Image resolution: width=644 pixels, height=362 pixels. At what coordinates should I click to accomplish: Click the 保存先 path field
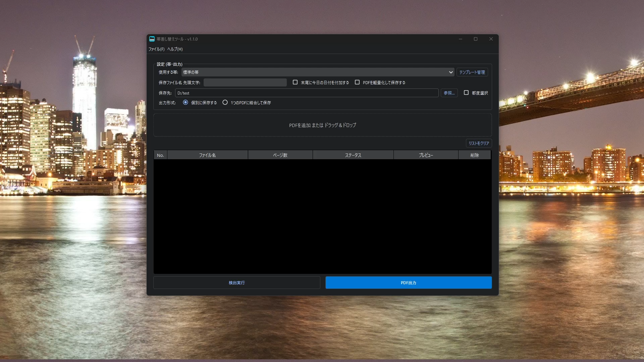pos(307,93)
